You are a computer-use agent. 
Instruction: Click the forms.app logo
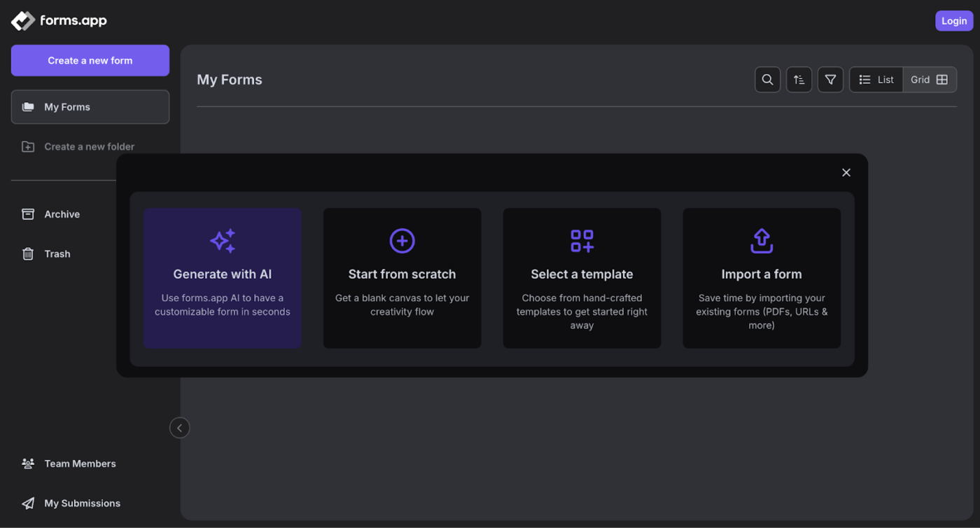(x=59, y=21)
